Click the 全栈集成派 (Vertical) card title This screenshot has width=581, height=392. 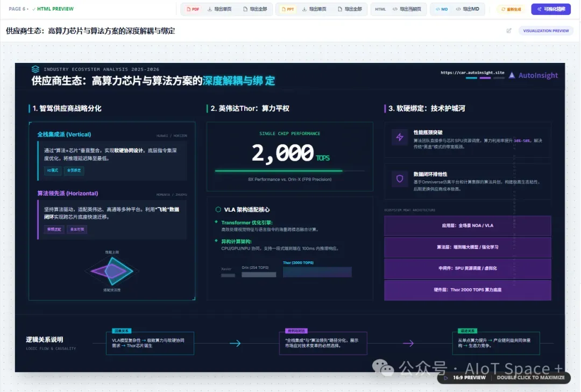(x=64, y=134)
